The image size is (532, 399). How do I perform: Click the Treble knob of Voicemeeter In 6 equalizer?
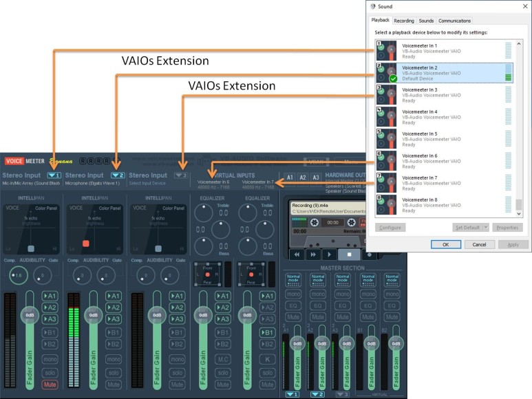click(203, 213)
